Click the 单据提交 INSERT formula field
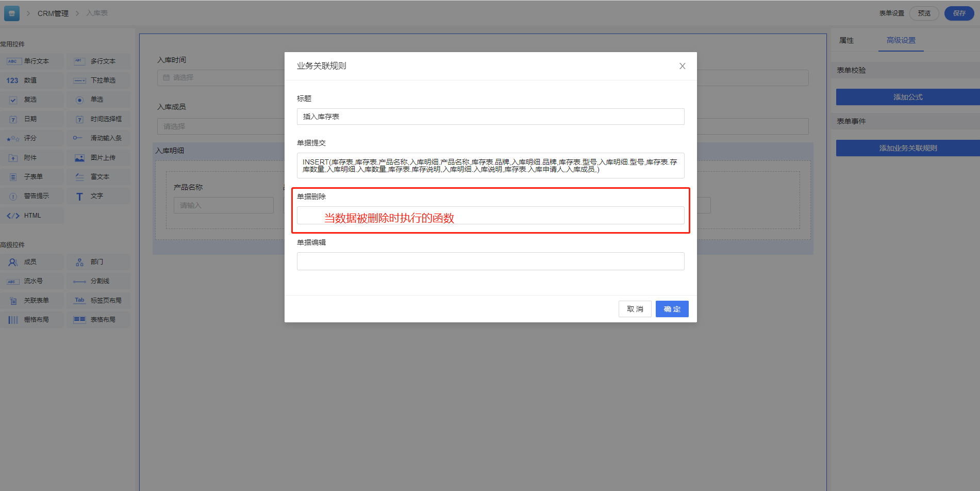The image size is (980, 491). click(x=490, y=166)
